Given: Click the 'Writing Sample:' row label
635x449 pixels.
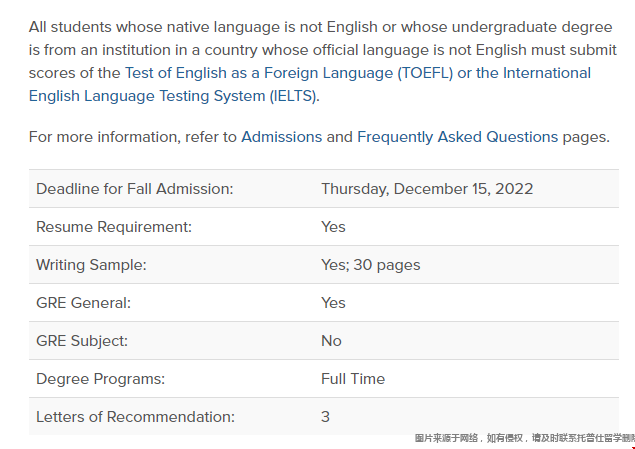Looking at the screenshot, I should pyautogui.click(x=91, y=265).
